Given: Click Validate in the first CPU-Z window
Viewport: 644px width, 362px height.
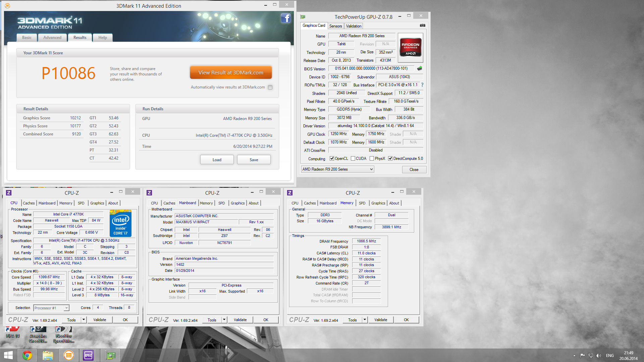Looking at the screenshot, I should tap(100, 320).
